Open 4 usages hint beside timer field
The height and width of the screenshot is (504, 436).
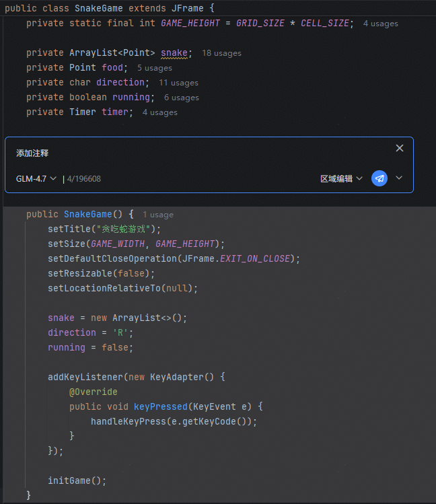click(159, 112)
